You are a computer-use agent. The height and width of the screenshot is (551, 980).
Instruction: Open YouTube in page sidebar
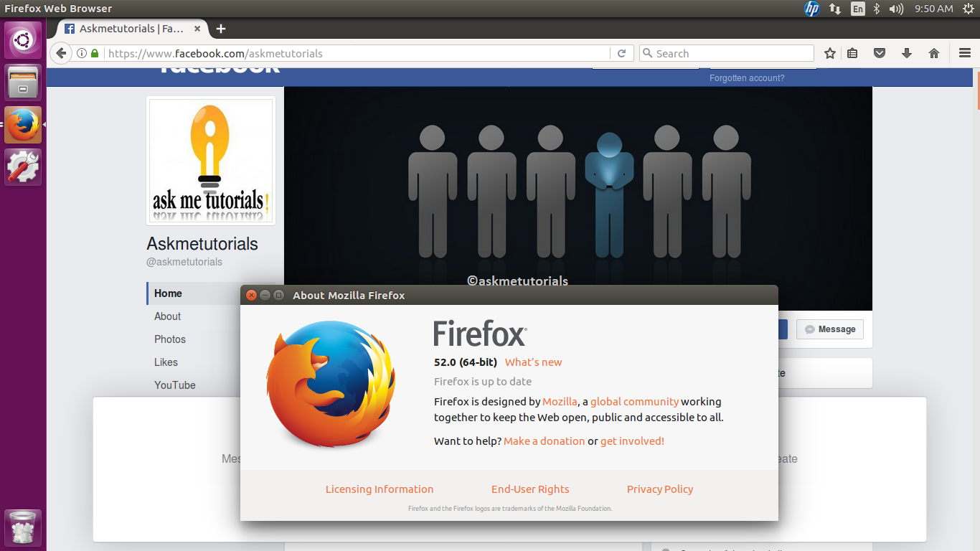coord(174,385)
